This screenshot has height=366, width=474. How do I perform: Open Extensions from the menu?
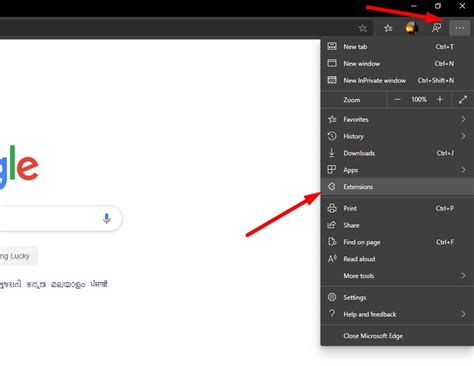click(397, 187)
